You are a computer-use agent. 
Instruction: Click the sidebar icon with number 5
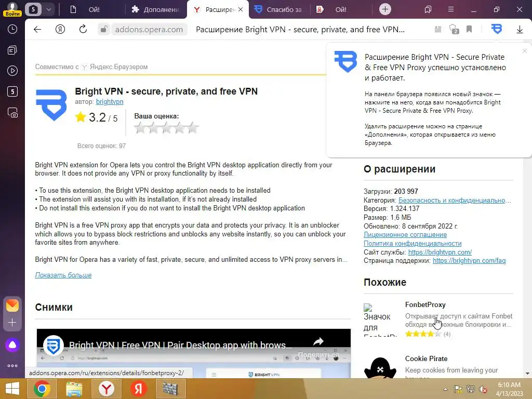(12, 91)
